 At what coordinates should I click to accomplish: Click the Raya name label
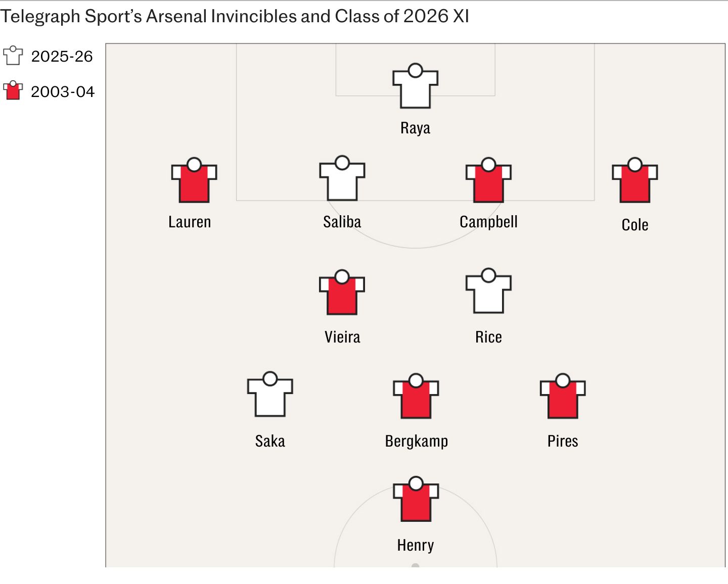415,128
